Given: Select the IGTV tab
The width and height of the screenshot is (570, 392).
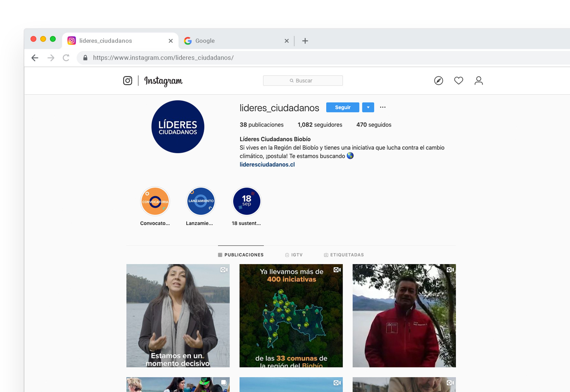Looking at the screenshot, I should click(294, 255).
